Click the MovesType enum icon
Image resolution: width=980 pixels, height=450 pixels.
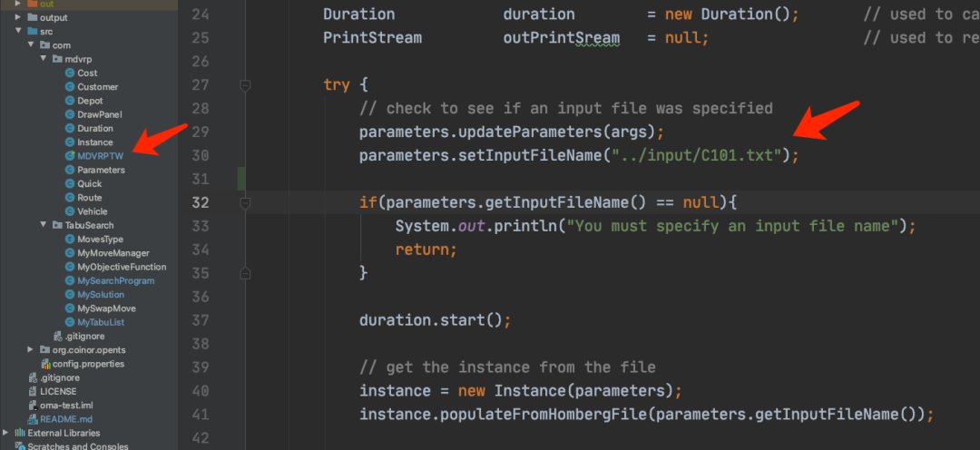pyautogui.click(x=70, y=239)
